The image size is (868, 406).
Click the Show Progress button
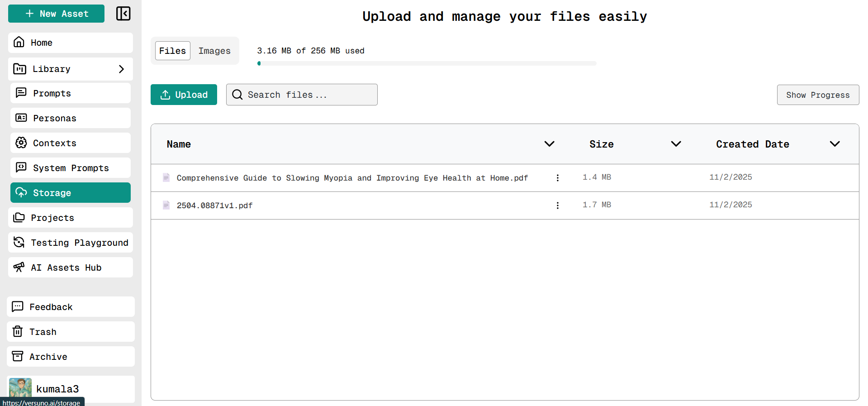point(818,95)
